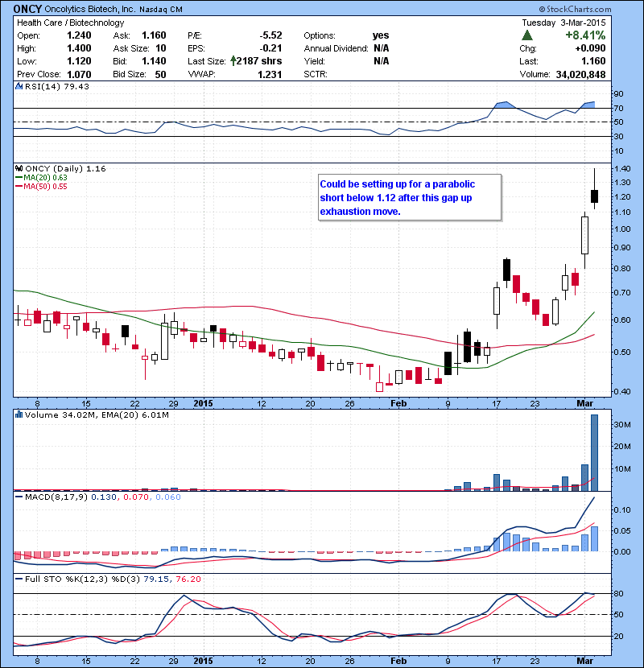
Task: Click the Chg value +0.090
Action: coord(590,48)
